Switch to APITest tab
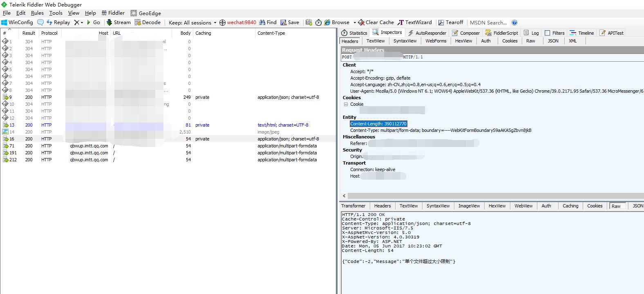 pyautogui.click(x=612, y=33)
